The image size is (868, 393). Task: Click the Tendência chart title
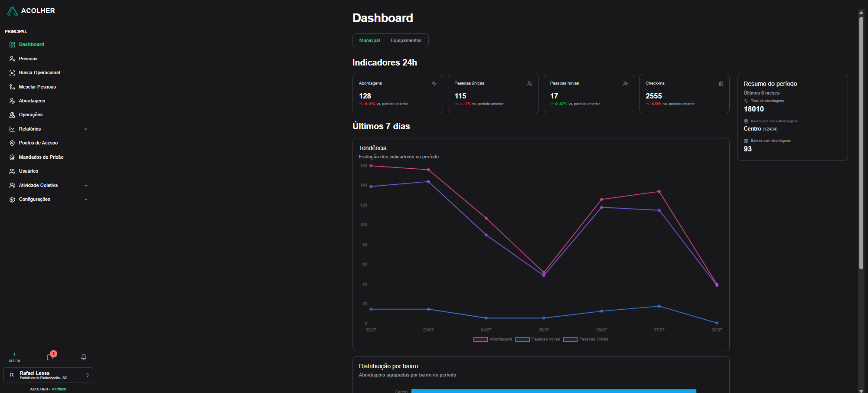coord(372,148)
